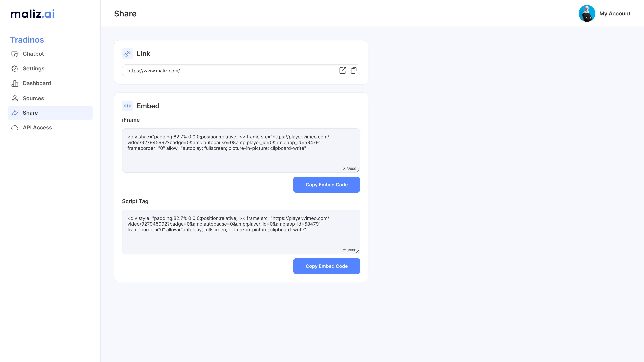Copy the maliz.com link icon
The height and width of the screenshot is (362, 644).
(x=354, y=70)
